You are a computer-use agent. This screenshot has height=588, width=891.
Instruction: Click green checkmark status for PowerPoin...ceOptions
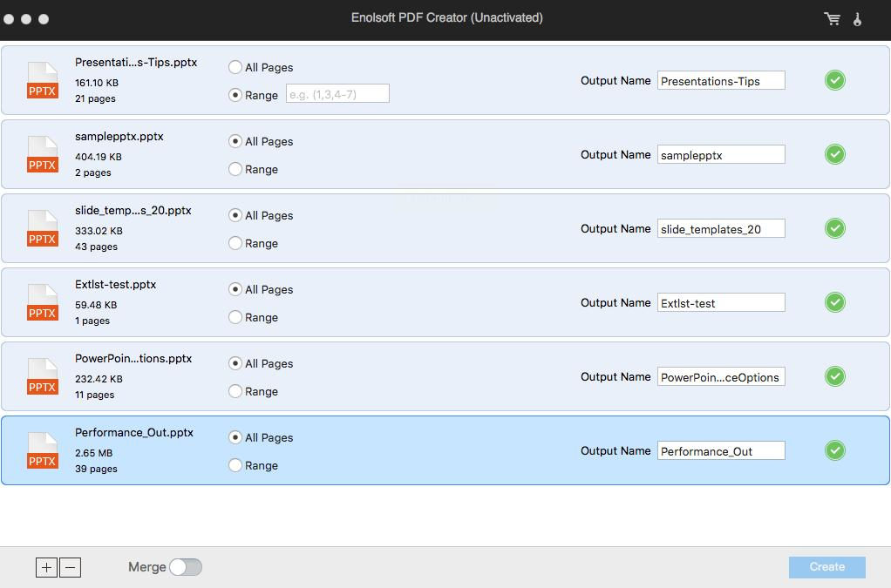834,377
